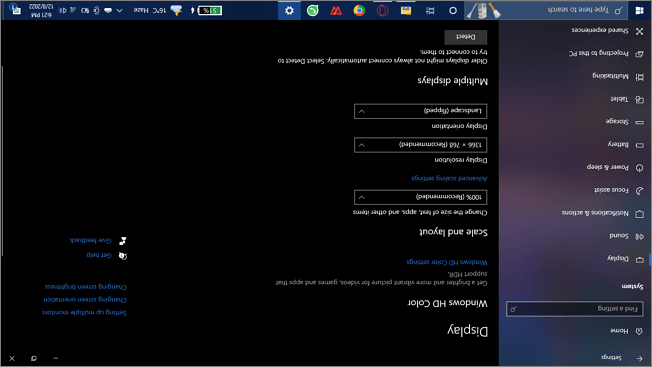The height and width of the screenshot is (367, 652).
Task: Click the Settings window scrollbar
Action: [2, 161]
